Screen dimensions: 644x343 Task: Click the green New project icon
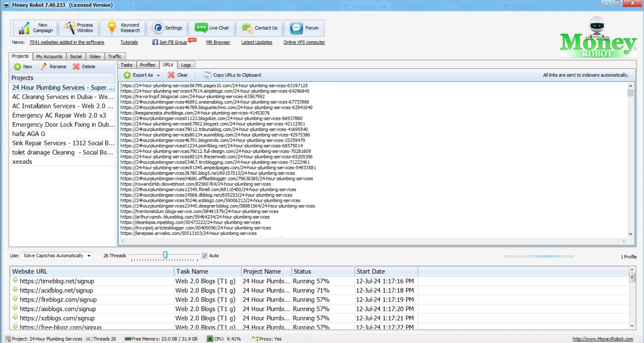(17, 67)
